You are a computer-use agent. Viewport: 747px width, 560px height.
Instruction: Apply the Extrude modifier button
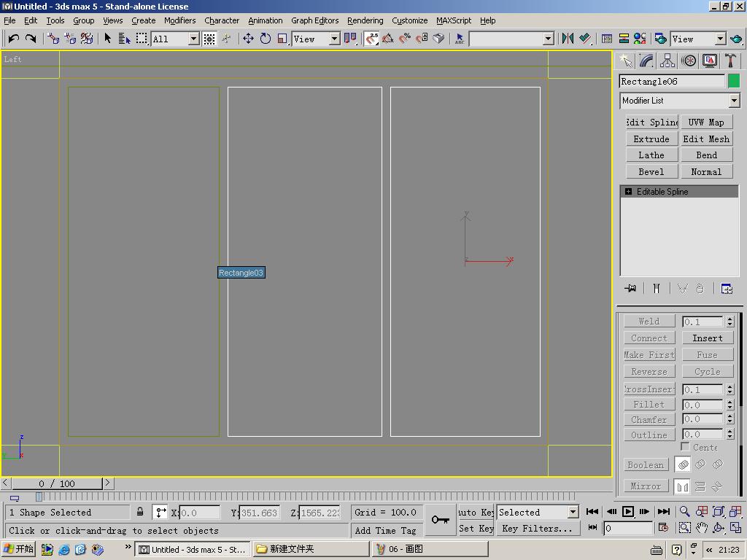[x=651, y=139]
